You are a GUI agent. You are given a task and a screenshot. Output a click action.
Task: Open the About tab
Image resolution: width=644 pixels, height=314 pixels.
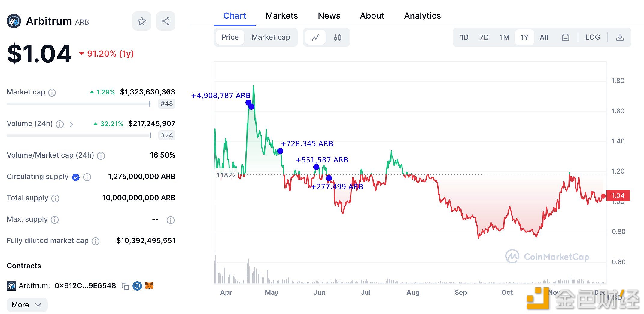click(x=372, y=16)
